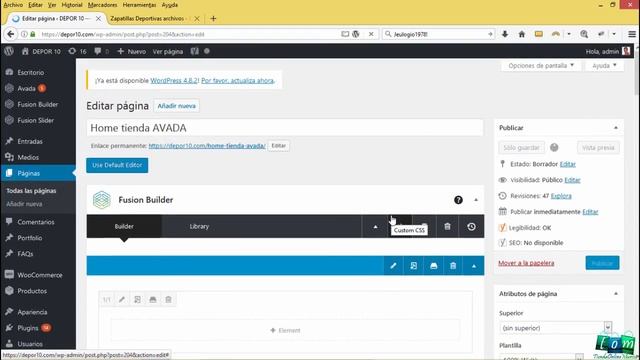Click the Añadir nueva button beside Editar página

pos(176,106)
